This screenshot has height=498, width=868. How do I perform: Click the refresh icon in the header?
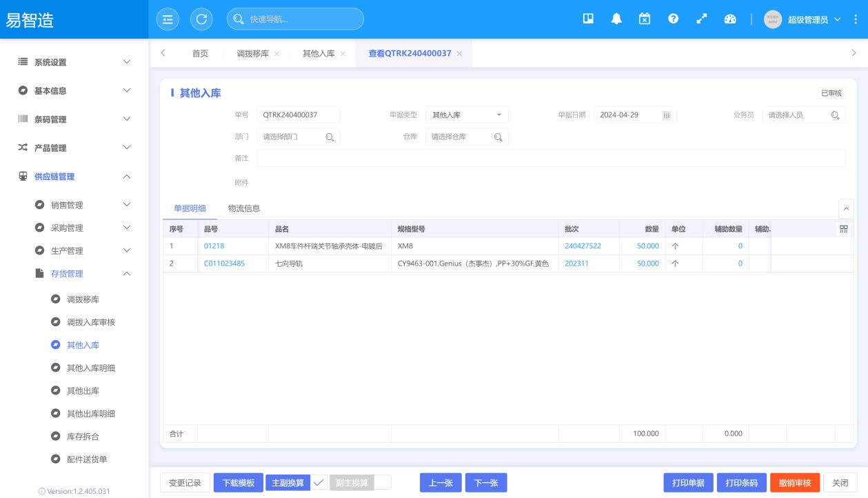(x=201, y=19)
